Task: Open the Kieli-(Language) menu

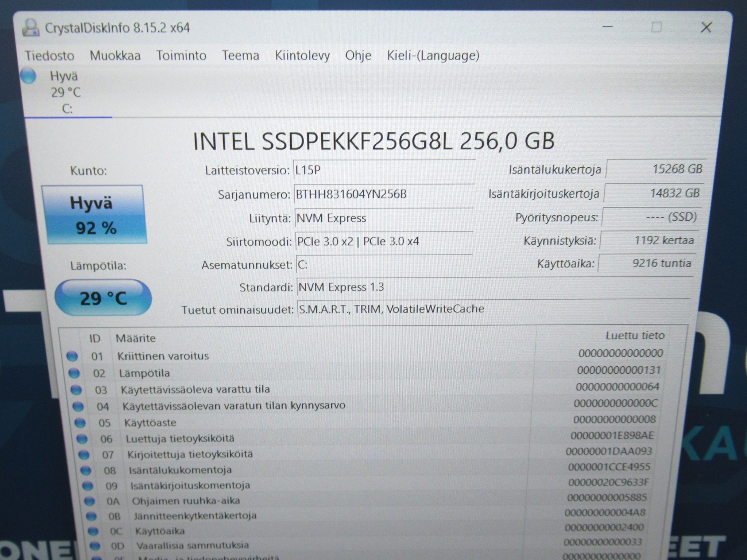Action: (x=433, y=55)
